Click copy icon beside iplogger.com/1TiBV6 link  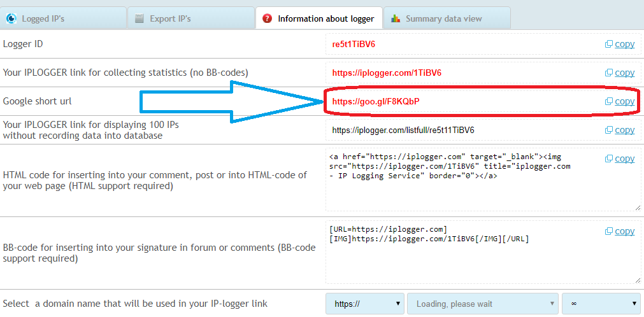609,73
